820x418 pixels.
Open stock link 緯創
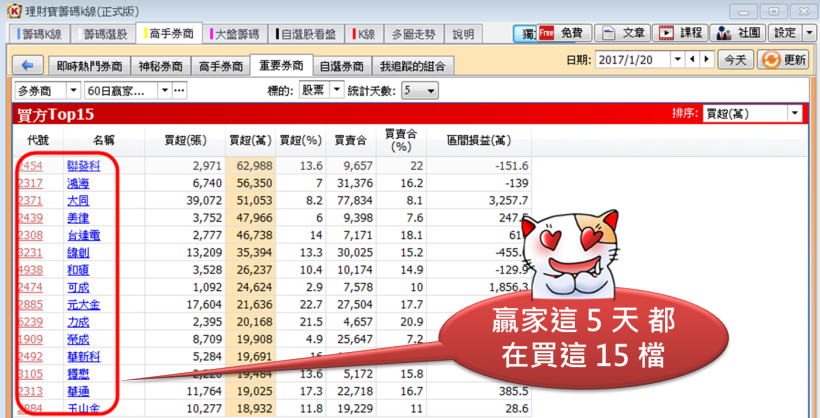pos(78,252)
